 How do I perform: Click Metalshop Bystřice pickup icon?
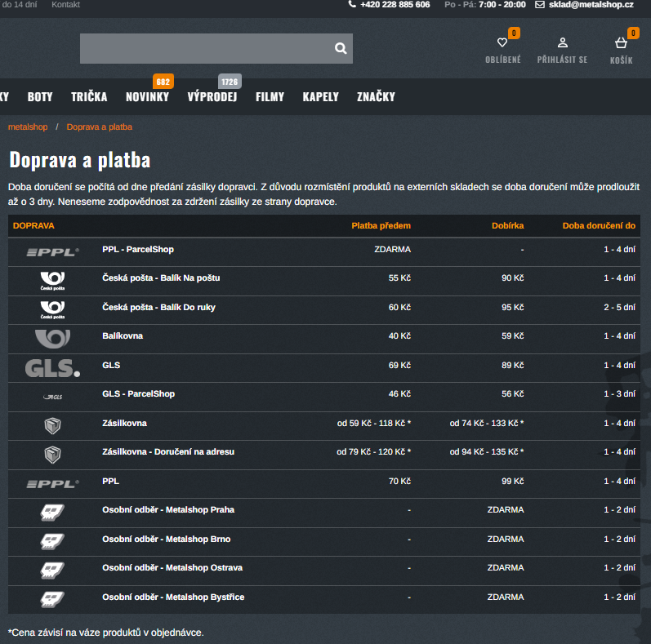click(52, 599)
